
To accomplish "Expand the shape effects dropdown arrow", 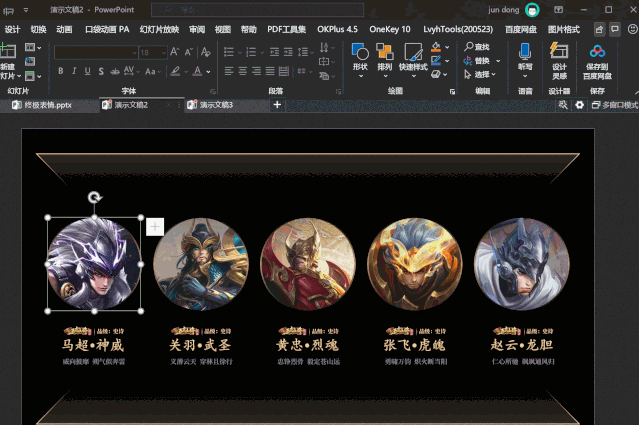I will 445,74.
